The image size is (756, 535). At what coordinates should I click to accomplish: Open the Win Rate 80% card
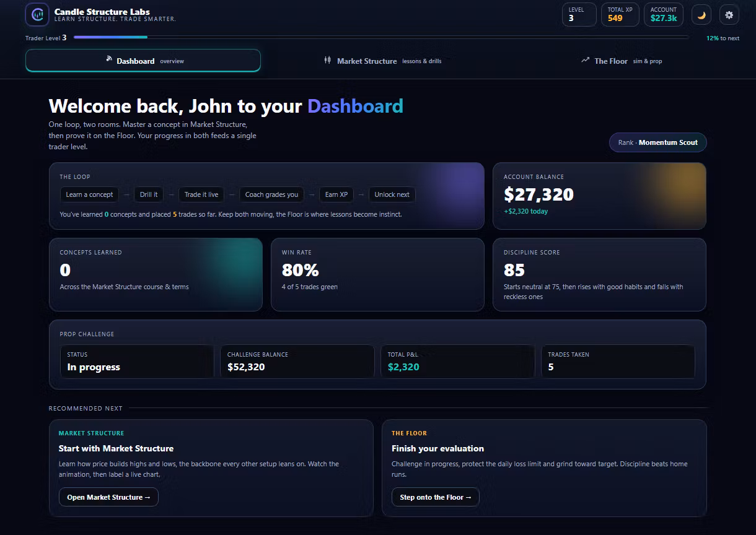pyautogui.click(x=377, y=274)
